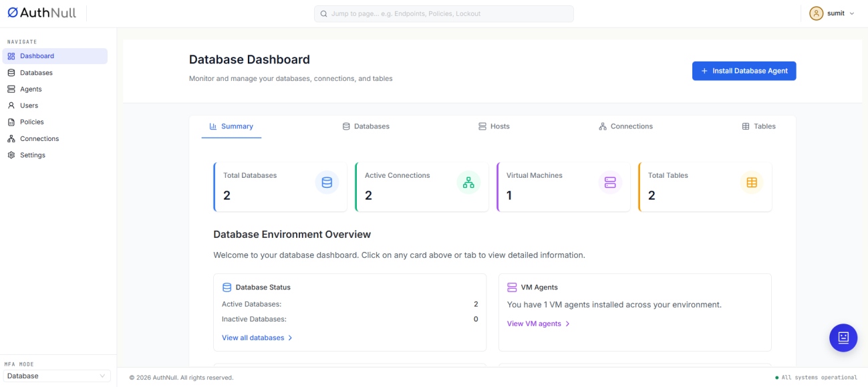Switch to the Summary tab
This screenshot has height=387, width=868.
pos(231,126)
